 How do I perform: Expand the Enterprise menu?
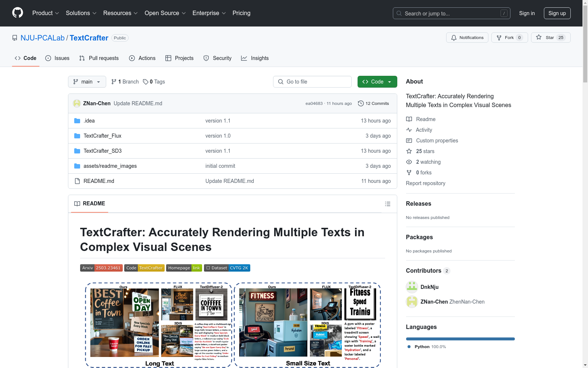point(209,13)
